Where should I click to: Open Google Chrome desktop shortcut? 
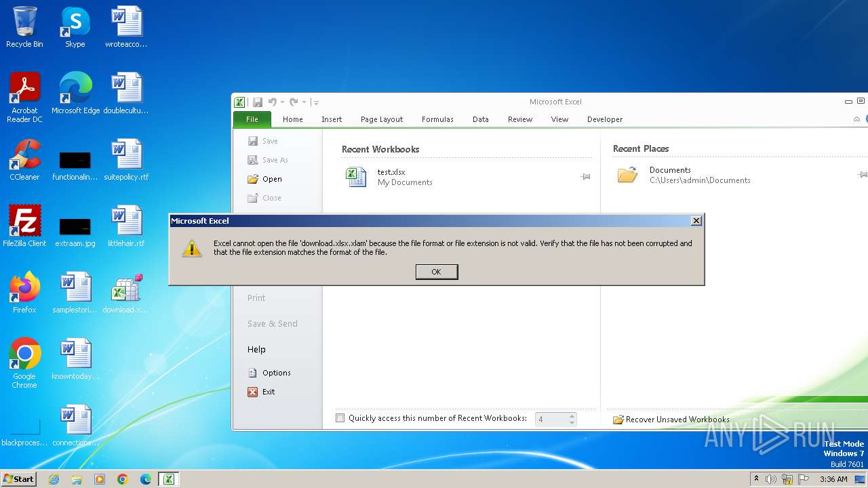click(24, 363)
